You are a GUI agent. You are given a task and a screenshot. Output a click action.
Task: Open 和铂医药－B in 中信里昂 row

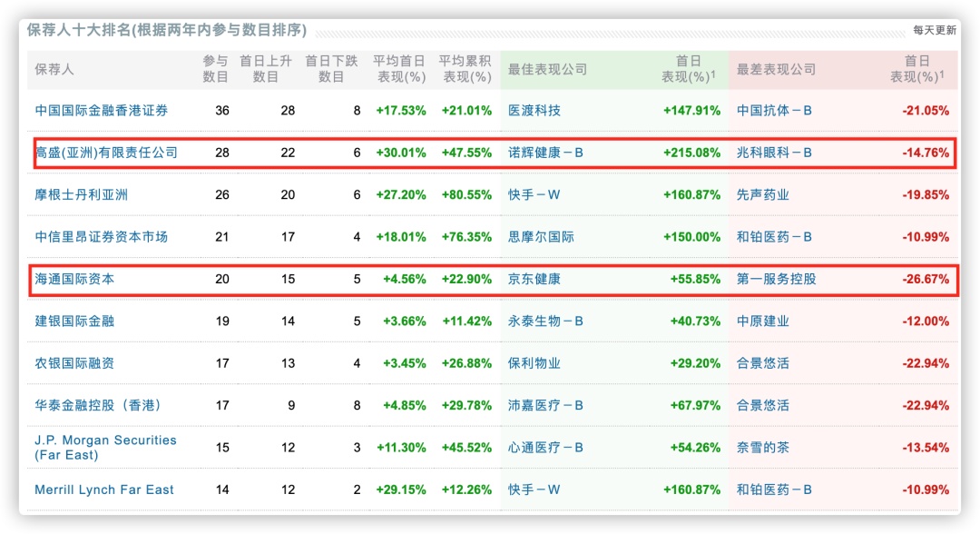(x=774, y=237)
